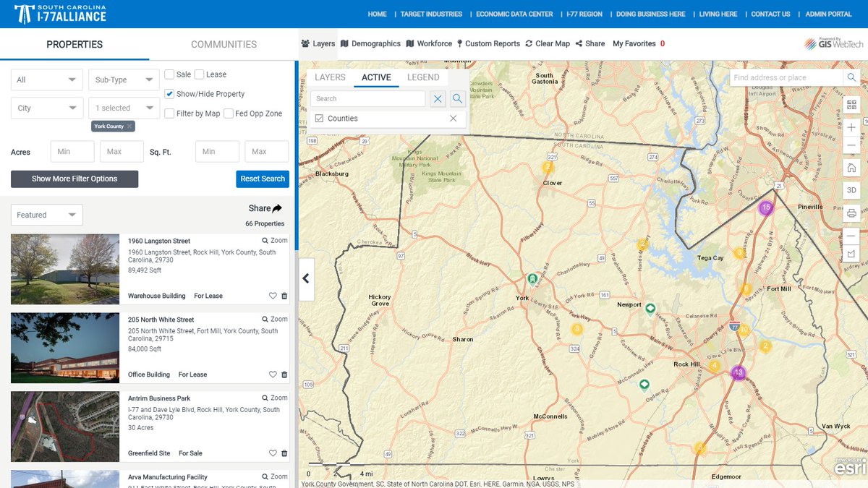Focus the Find address or place field
This screenshot has width=868, height=488.
click(786, 77)
